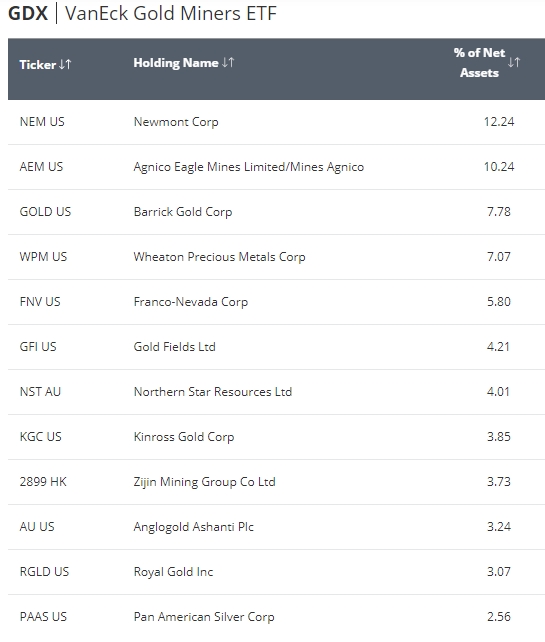This screenshot has width=545, height=642.
Task: Sort the table by Ticker column header
Action: click(x=38, y=65)
